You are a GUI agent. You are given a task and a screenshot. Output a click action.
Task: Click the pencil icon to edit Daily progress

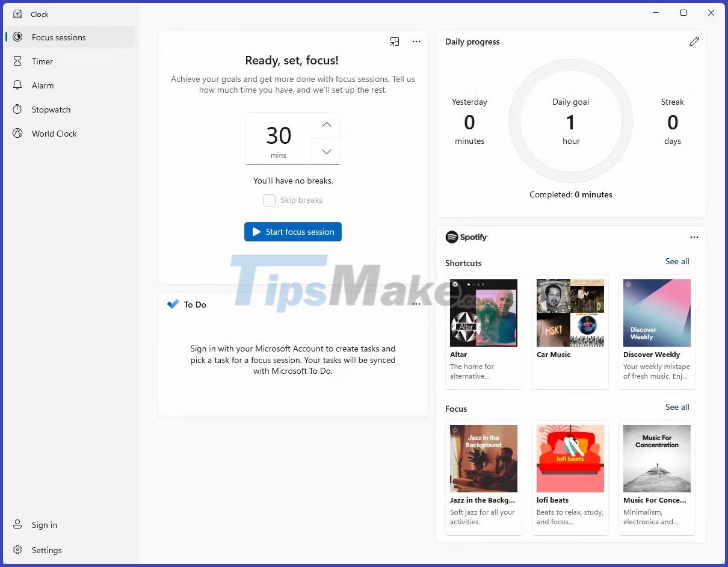[694, 41]
